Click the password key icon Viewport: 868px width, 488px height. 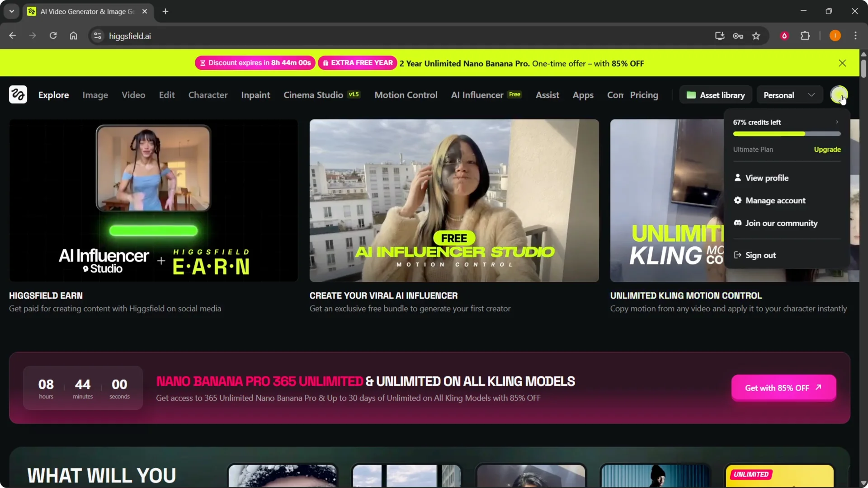pos(738,36)
